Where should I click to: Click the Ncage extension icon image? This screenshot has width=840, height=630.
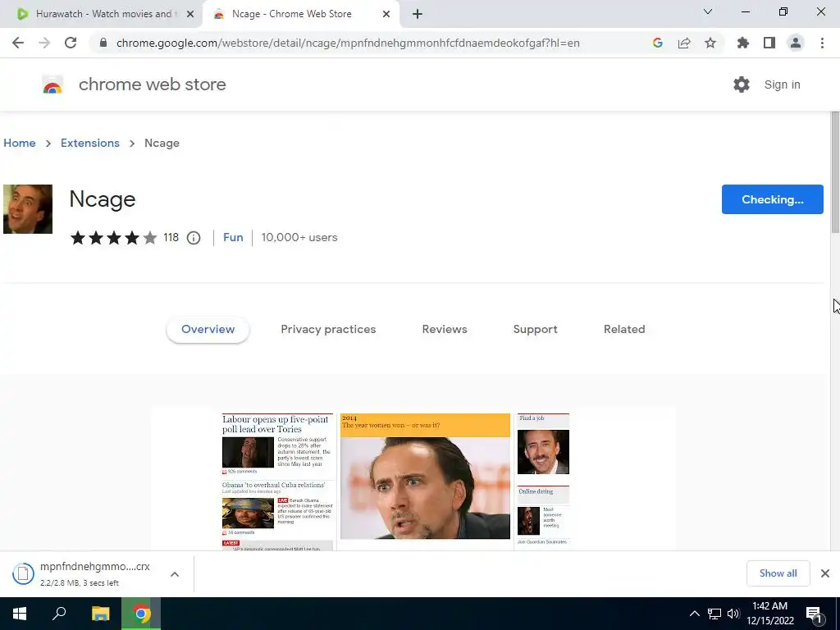click(28, 209)
